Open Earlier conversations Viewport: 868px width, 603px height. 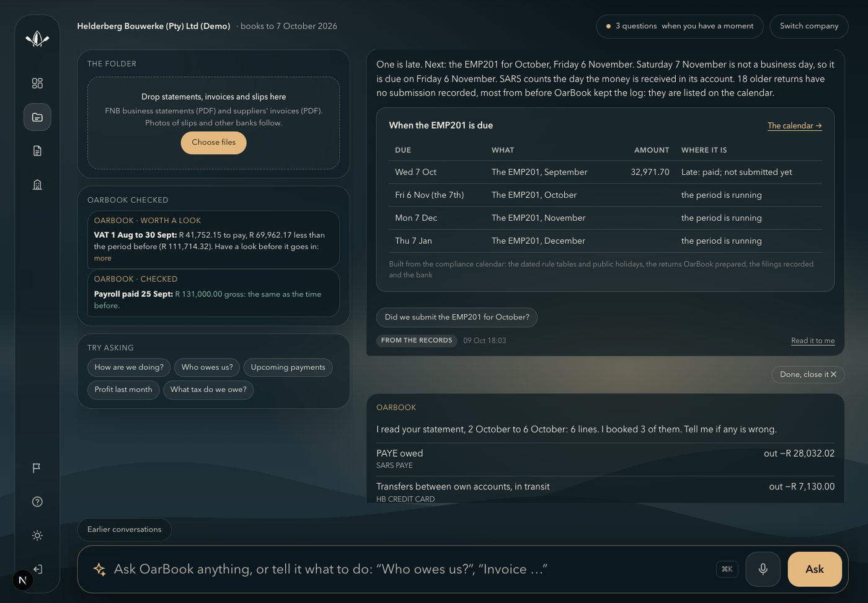124,530
